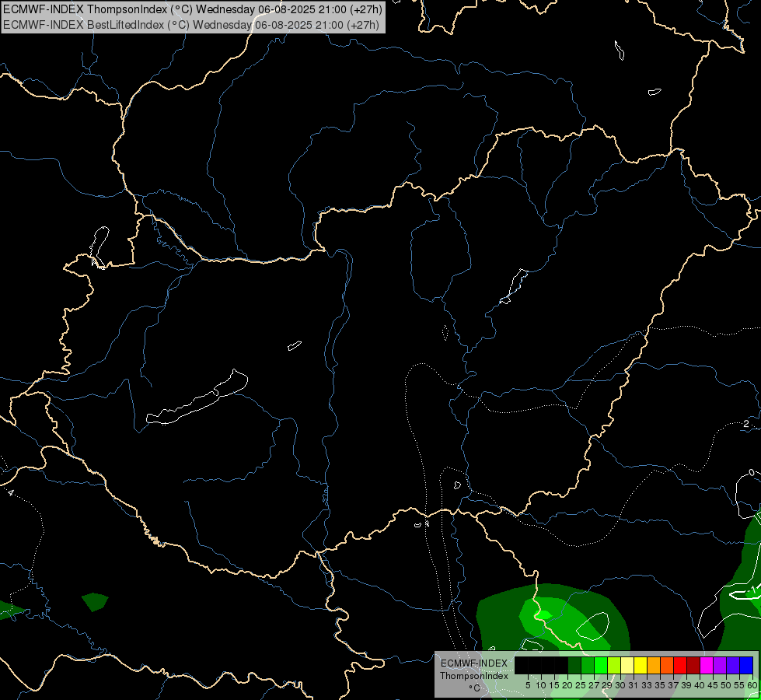
Task: Click the pale yellow 30–31 legend swatch
Action: [x=627, y=665]
